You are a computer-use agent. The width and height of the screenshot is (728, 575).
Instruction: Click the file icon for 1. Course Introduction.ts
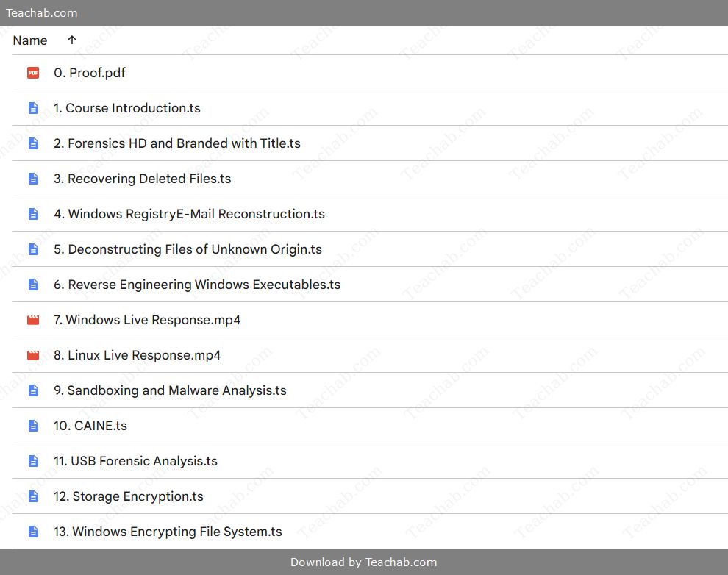(32, 108)
